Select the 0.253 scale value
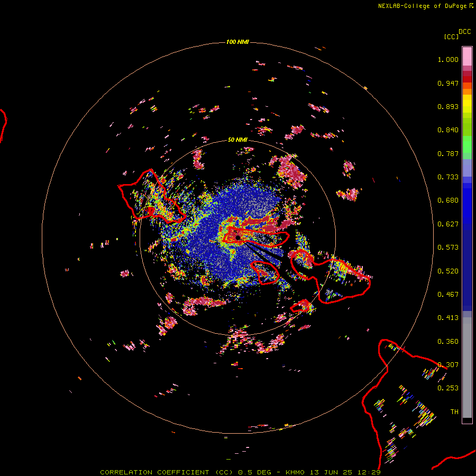 pyautogui.click(x=448, y=388)
